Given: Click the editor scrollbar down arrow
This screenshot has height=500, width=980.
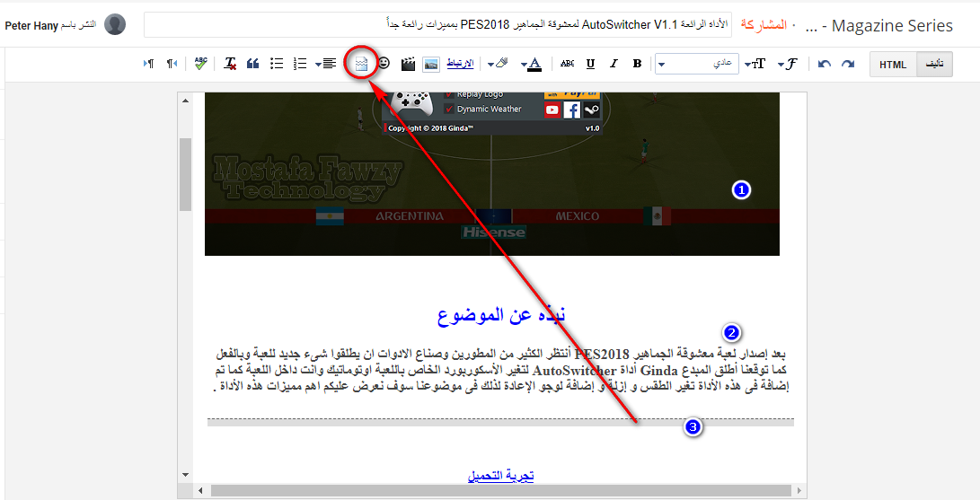Looking at the screenshot, I should (x=185, y=475).
